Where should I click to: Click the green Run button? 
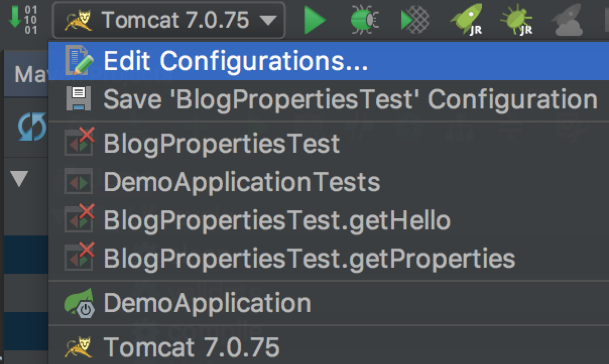(x=315, y=21)
